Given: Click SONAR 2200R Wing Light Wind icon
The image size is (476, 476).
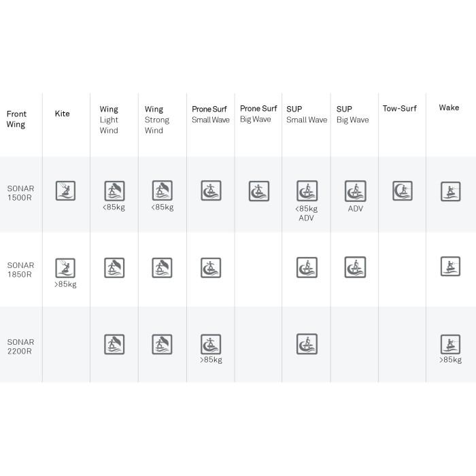Looking at the screenshot, I should click(114, 344).
